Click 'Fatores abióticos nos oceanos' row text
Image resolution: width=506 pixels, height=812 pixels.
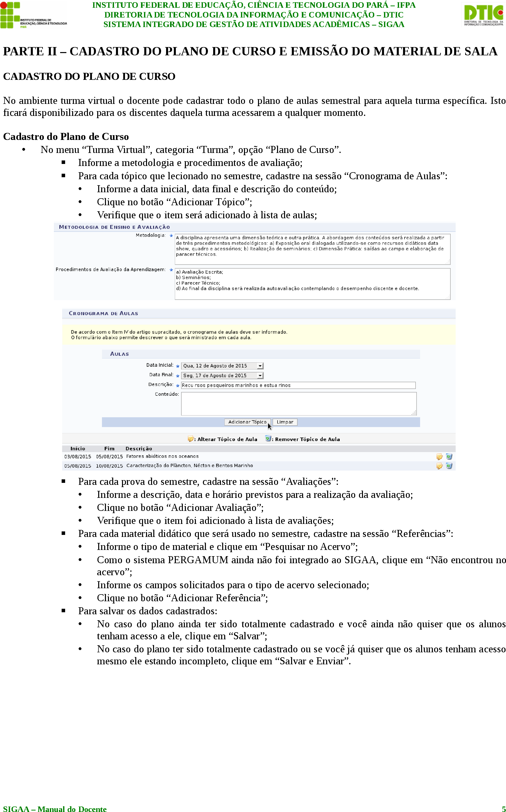[x=162, y=456]
